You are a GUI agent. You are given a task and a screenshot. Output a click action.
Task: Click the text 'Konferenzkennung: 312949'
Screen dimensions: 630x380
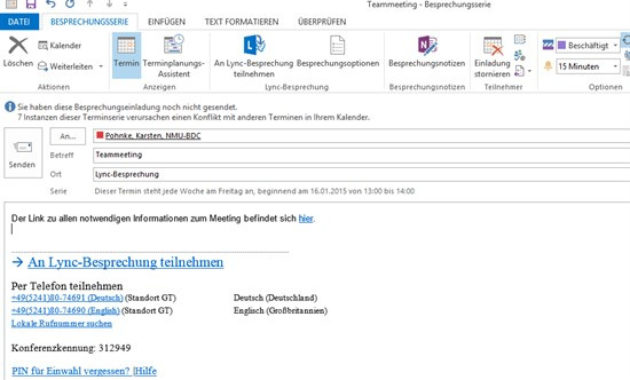[x=71, y=348]
